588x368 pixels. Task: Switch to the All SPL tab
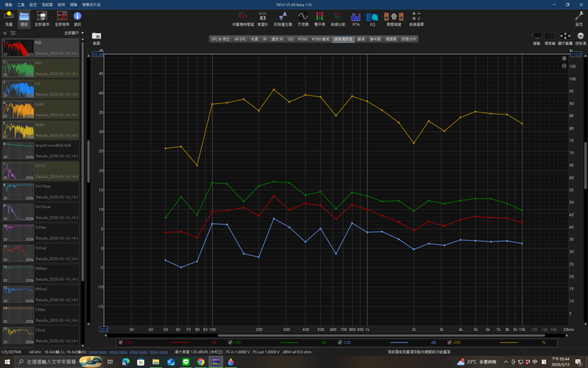240,39
